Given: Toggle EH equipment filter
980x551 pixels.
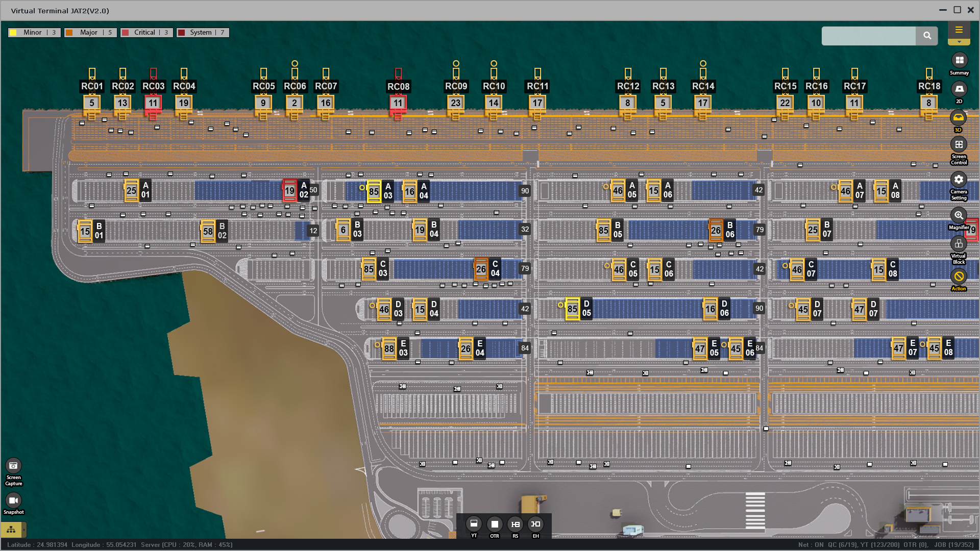Looking at the screenshot, I should 535,524.
